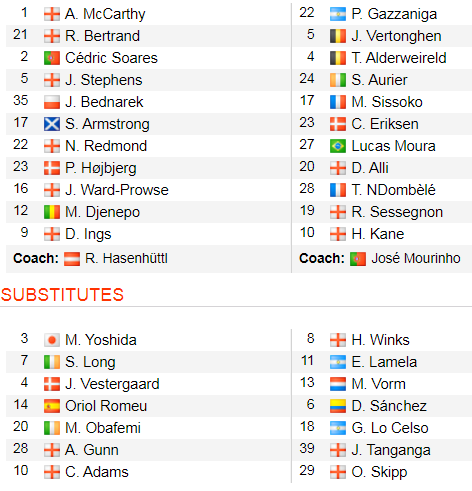Click on R. Sessegnon's name
The image size is (472, 491).
click(x=397, y=212)
